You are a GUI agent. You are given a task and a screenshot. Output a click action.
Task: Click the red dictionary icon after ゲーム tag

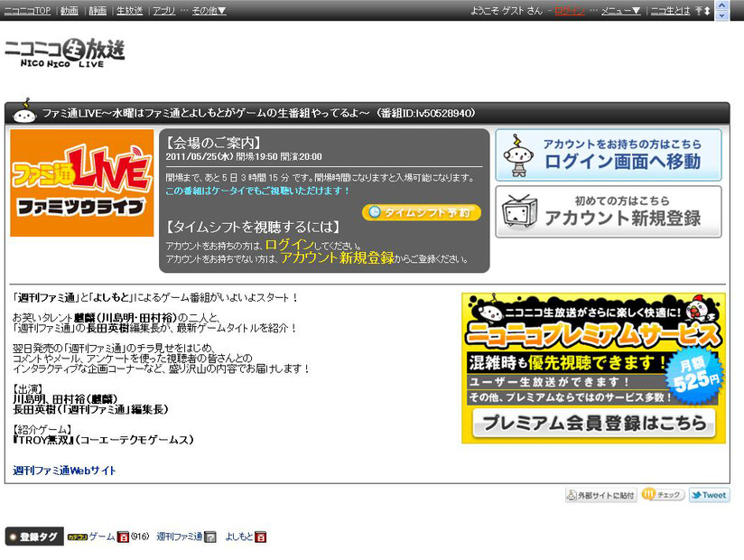click(123, 537)
